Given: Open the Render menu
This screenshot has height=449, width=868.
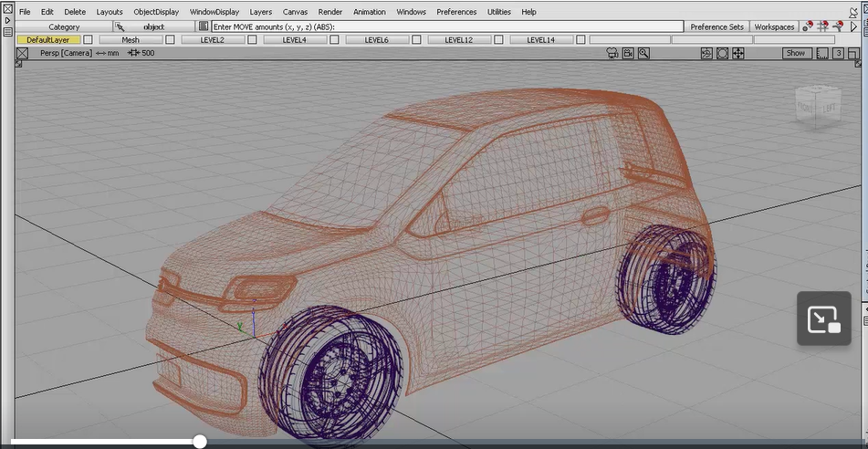Looking at the screenshot, I should 330,12.
